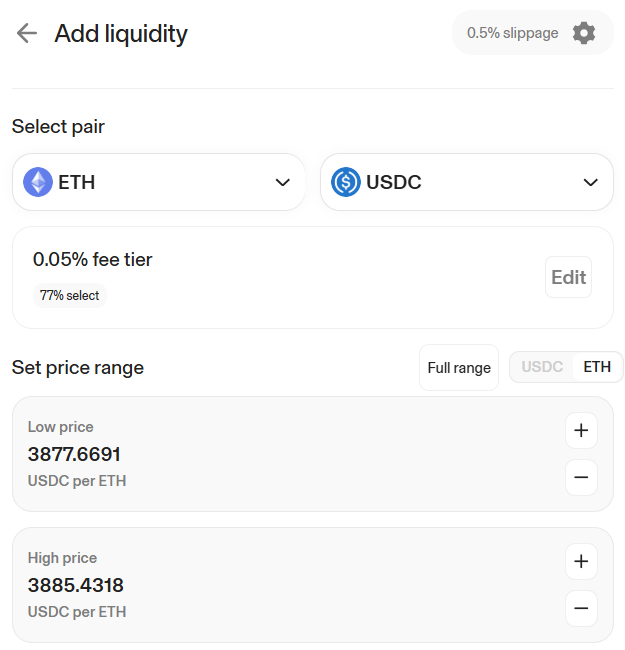Increase high price with plus button
The height and width of the screenshot is (650, 625).
coord(581,562)
